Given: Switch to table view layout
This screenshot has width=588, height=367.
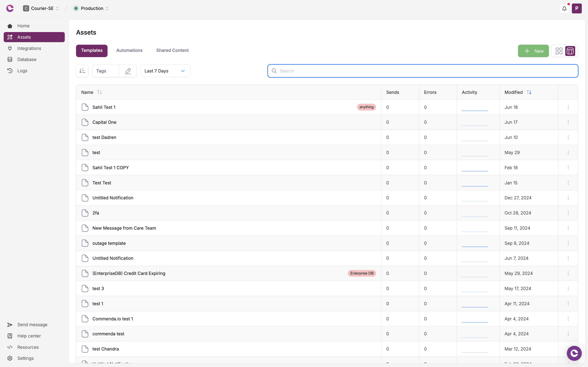Looking at the screenshot, I should pyautogui.click(x=570, y=51).
